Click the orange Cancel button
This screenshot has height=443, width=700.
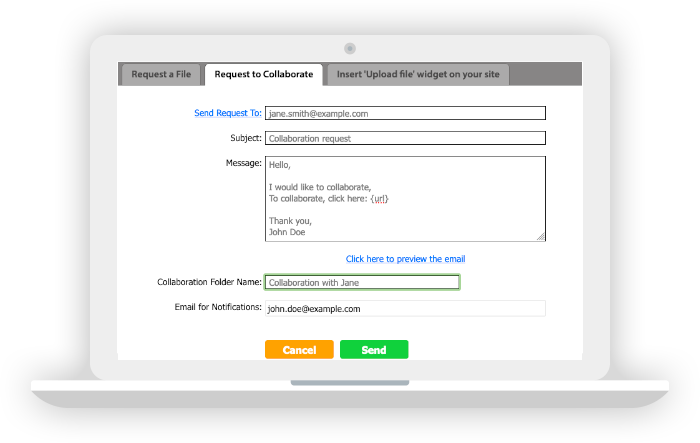pyautogui.click(x=299, y=350)
